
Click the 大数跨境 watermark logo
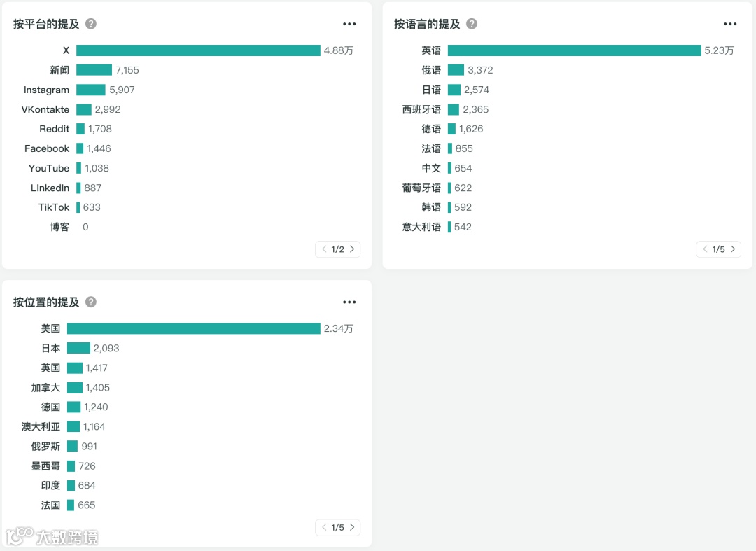click(52, 536)
